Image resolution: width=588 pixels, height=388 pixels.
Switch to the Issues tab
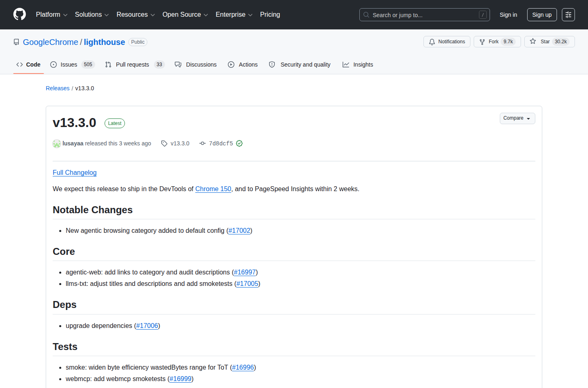point(72,65)
